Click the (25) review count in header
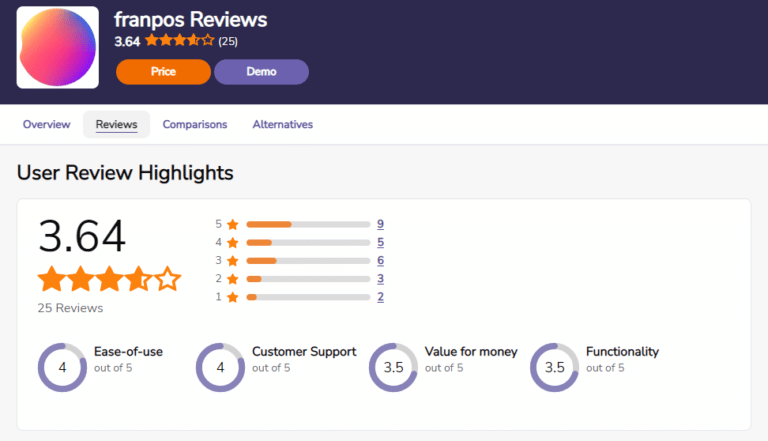768x441 pixels. pos(228,41)
